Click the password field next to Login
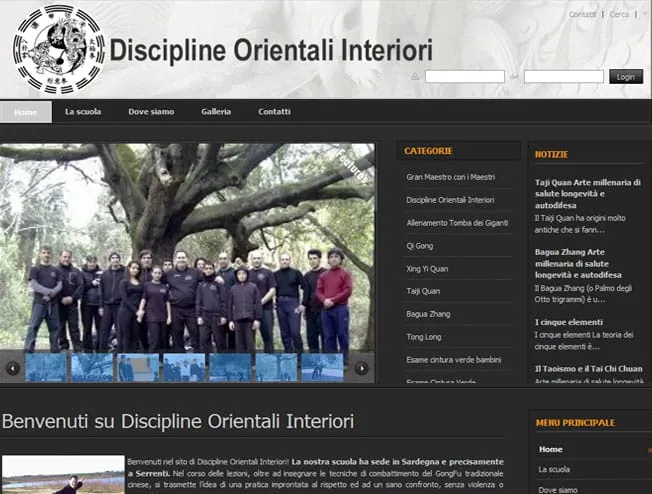 tap(563, 77)
